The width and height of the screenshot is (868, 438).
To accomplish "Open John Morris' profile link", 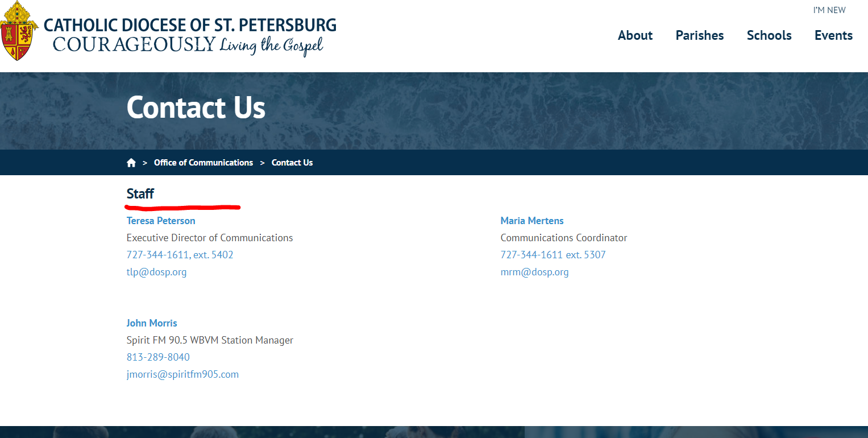I will pos(152,323).
